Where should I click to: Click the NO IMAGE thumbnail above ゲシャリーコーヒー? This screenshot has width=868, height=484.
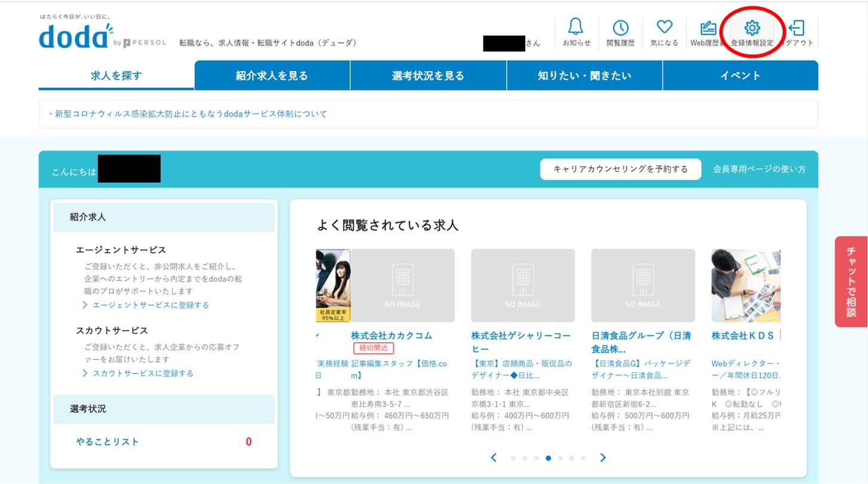coord(523,285)
